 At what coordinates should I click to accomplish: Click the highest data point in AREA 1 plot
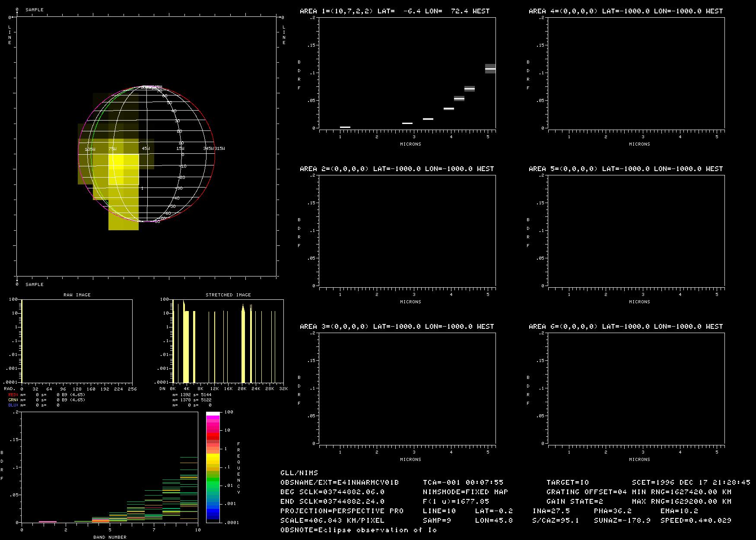490,69
